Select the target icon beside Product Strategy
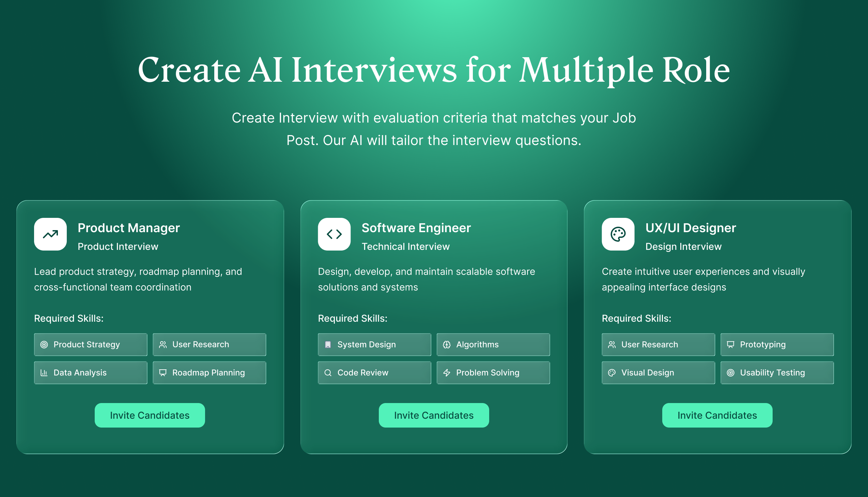868x497 pixels. [44, 344]
